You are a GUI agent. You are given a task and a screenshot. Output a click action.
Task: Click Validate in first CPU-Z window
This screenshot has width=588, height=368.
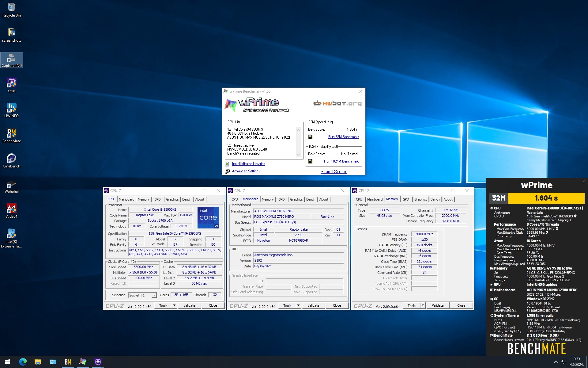pos(189,305)
